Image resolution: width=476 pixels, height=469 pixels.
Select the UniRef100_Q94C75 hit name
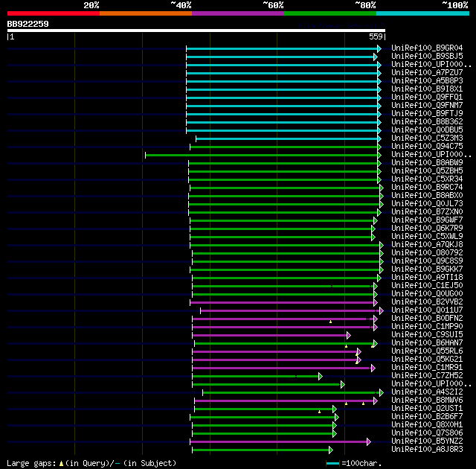click(427, 147)
